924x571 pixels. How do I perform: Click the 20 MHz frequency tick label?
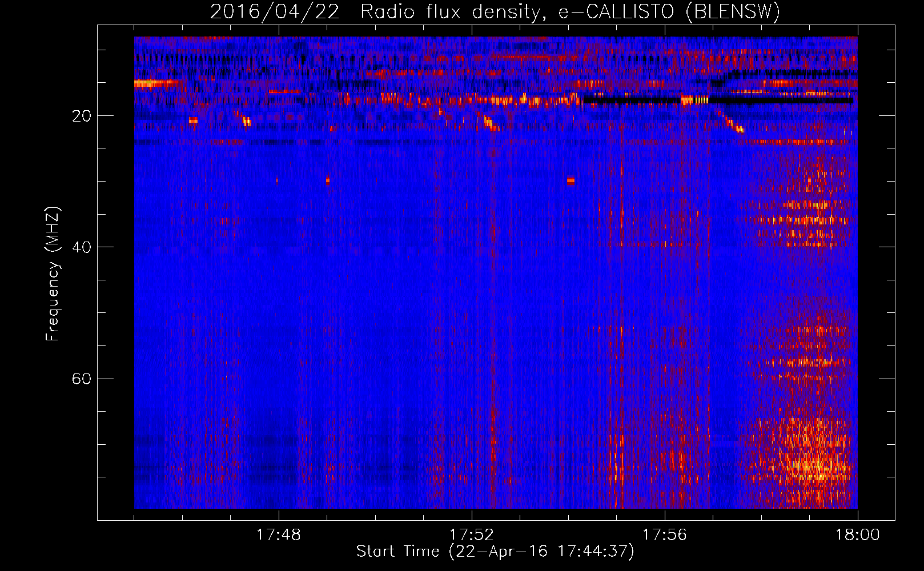81,116
